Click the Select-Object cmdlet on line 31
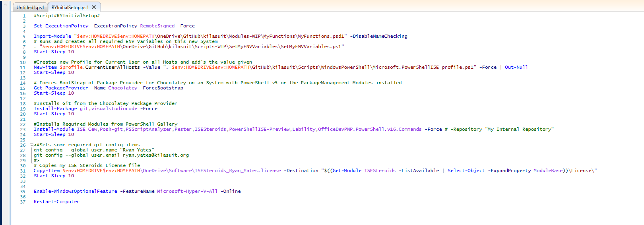This screenshot has width=644, height=225. click(466, 171)
